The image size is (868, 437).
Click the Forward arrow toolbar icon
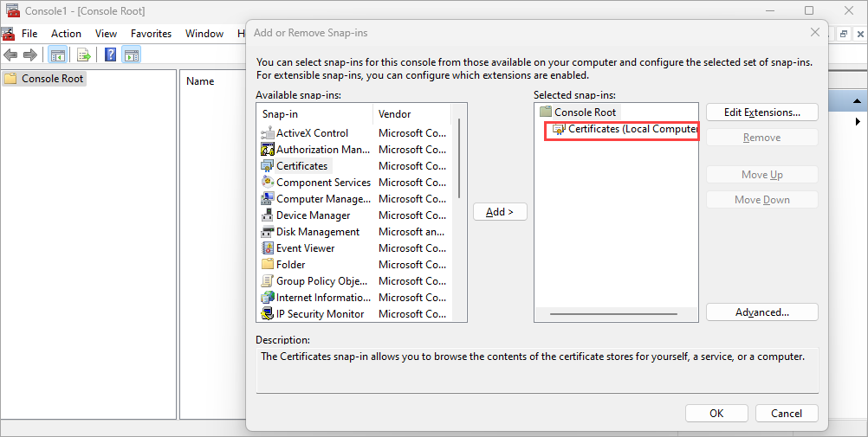30,55
